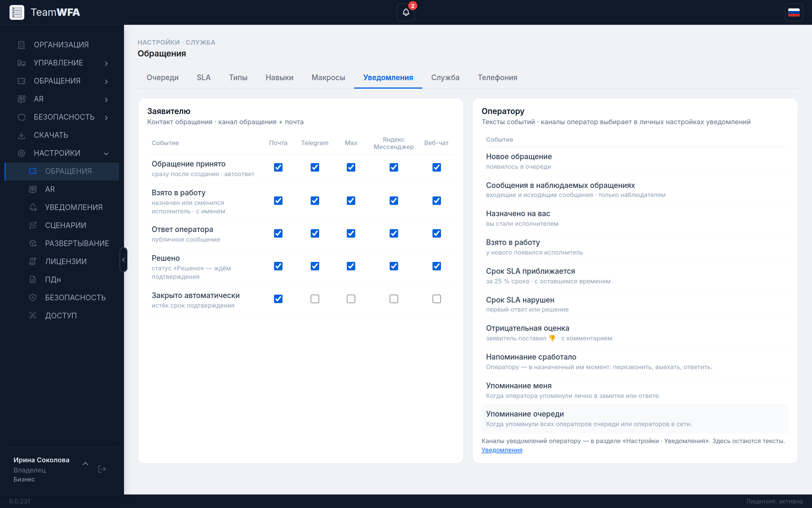Click the TeamWFA logo icon

pyautogui.click(x=17, y=12)
